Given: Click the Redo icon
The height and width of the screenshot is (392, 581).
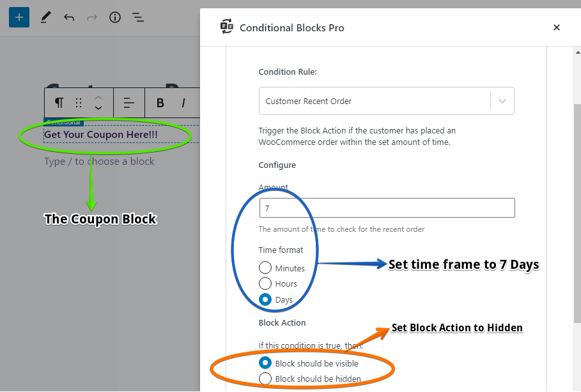Looking at the screenshot, I should 92,17.
